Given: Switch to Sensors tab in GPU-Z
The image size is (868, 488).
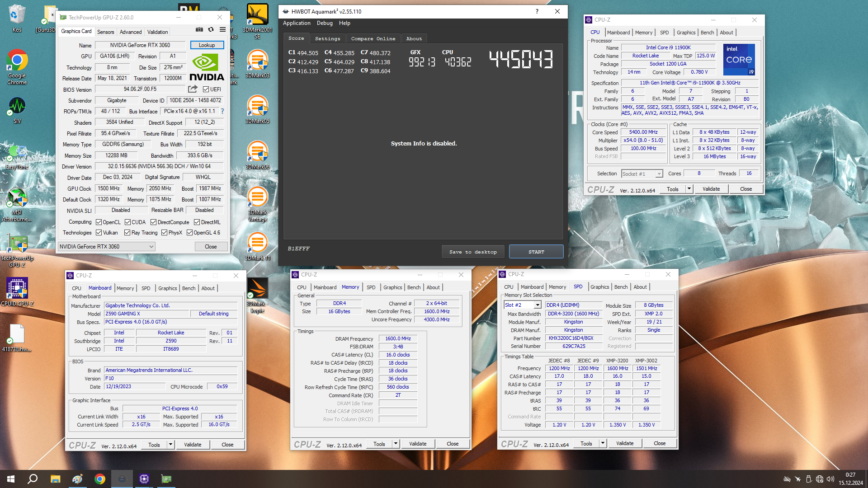Looking at the screenshot, I should [x=106, y=32].
